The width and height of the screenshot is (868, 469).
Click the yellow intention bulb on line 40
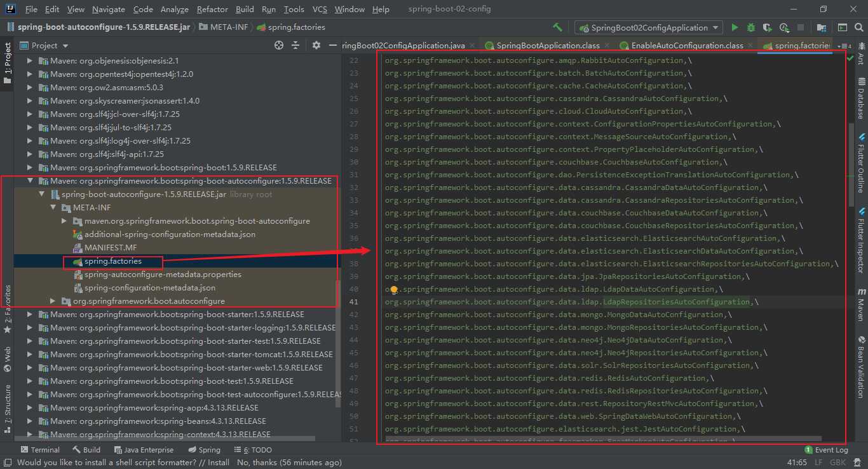click(393, 290)
